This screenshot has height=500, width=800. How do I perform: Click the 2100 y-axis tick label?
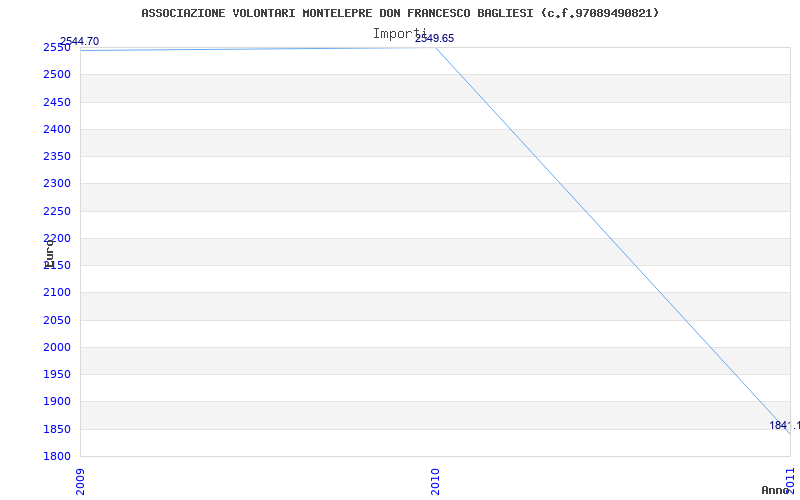click(57, 293)
